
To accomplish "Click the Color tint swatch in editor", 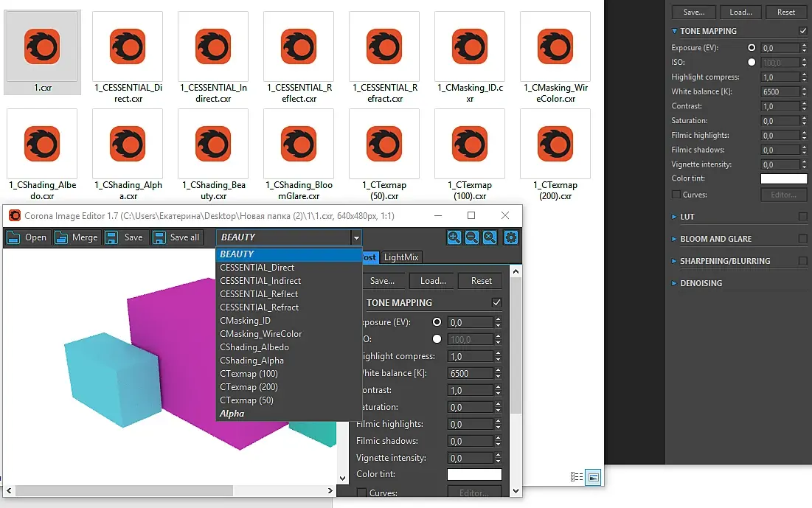I will 474,474.
